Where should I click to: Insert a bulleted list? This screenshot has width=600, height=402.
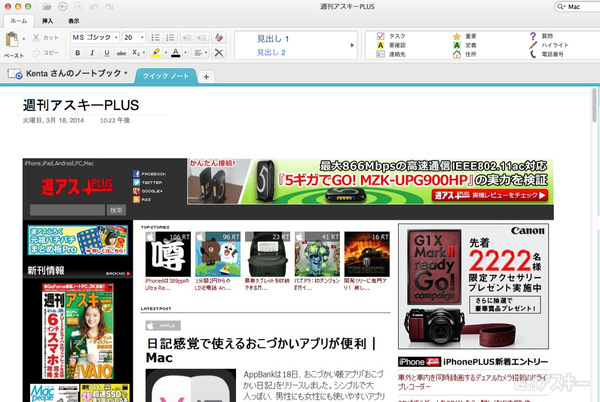tap(155, 37)
